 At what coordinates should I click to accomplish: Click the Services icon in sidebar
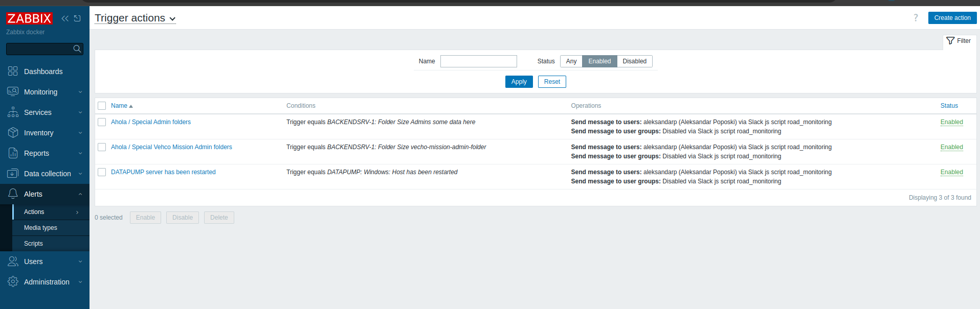13,112
